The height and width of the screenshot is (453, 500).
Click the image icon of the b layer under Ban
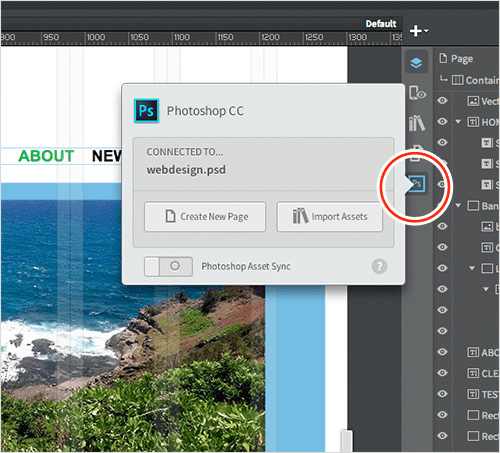tap(487, 226)
